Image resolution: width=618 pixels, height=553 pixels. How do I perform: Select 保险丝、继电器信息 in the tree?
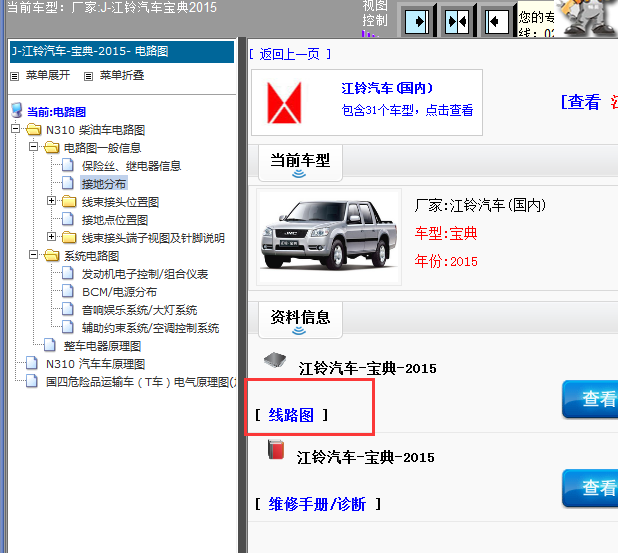point(131,166)
